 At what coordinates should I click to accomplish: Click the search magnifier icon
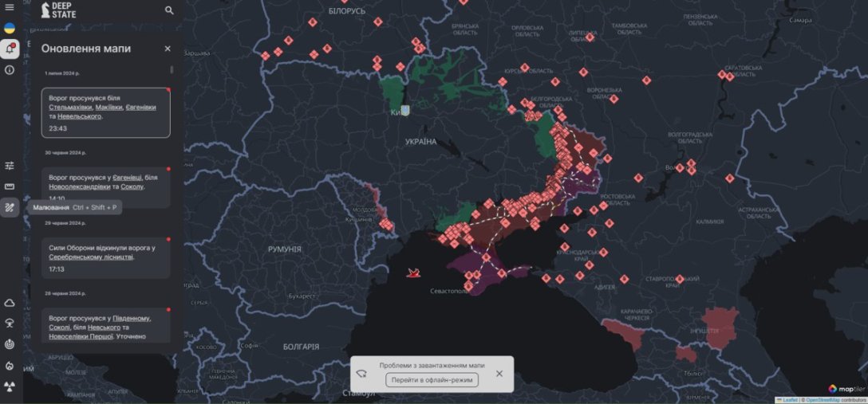[x=169, y=10]
